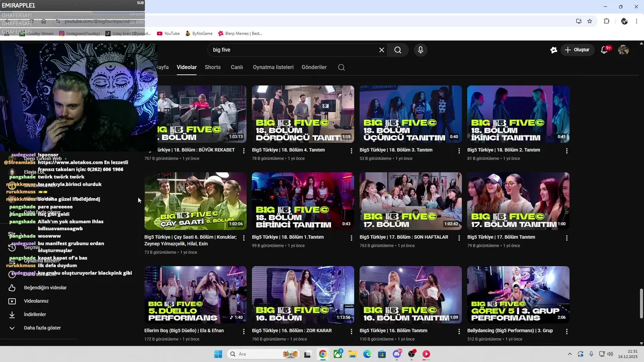
Task: Open options for '17. Bölüm : SON HAFTALAR'
Action: [x=459, y=238]
